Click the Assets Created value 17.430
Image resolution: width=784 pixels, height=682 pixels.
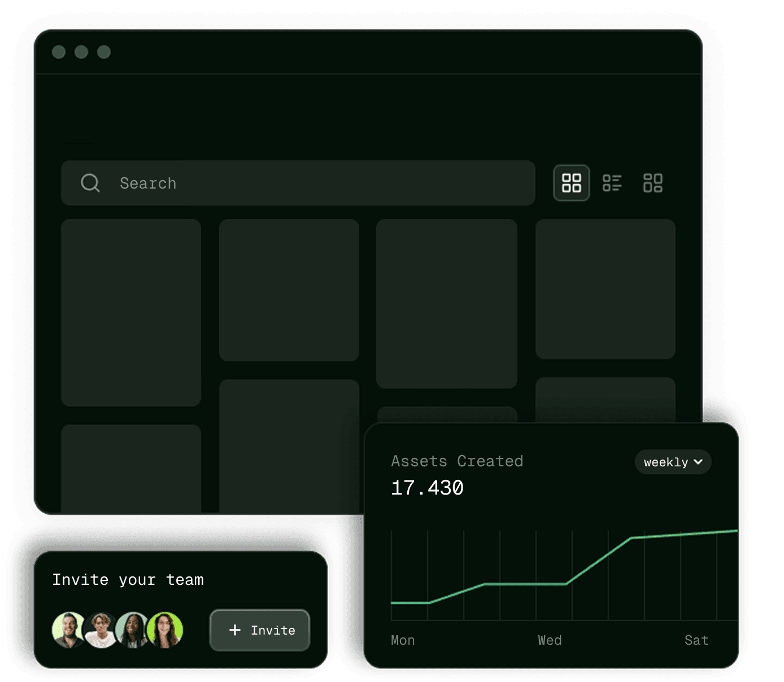(427, 488)
